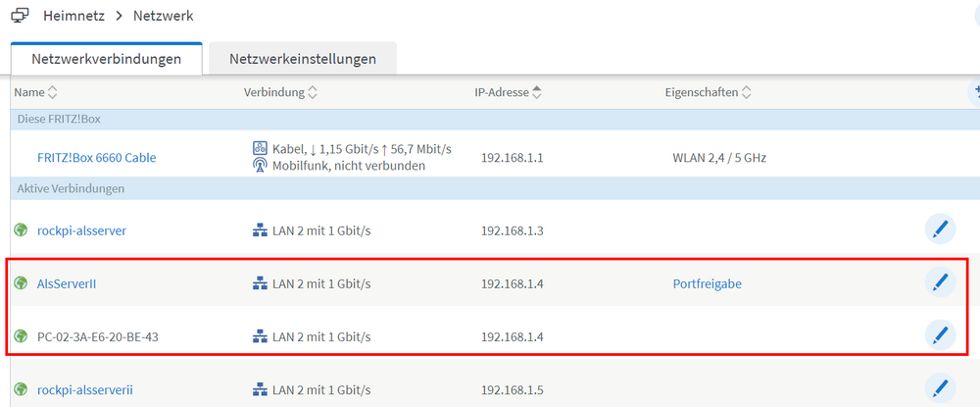Click globe icon beside PC-02-3A-E6-20-BE-43
Image resolution: width=980 pixels, height=407 pixels.
pyautogui.click(x=22, y=336)
